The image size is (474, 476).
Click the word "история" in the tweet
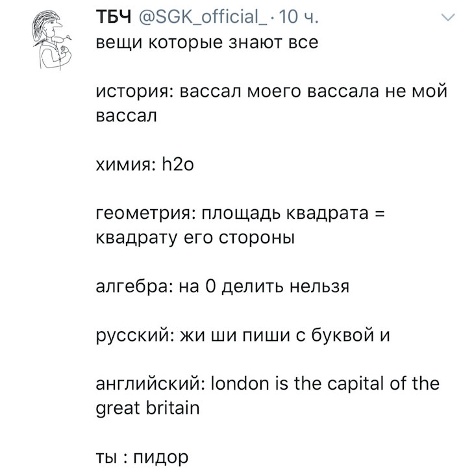pyautogui.click(x=130, y=92)
